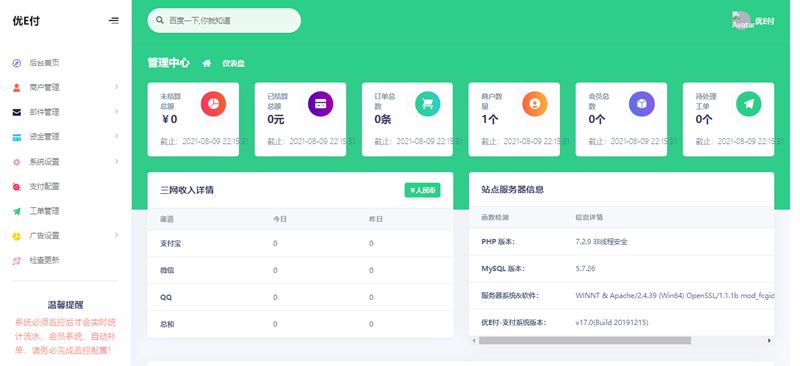The height and width of the screenshot is (366, 800).
Task: Click the 管理中心 page heading
Action: [x=168, y=63]
